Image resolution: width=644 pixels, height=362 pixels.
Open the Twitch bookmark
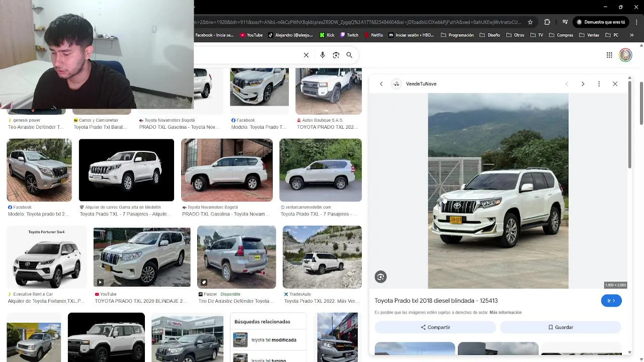[x=349, y=35]
